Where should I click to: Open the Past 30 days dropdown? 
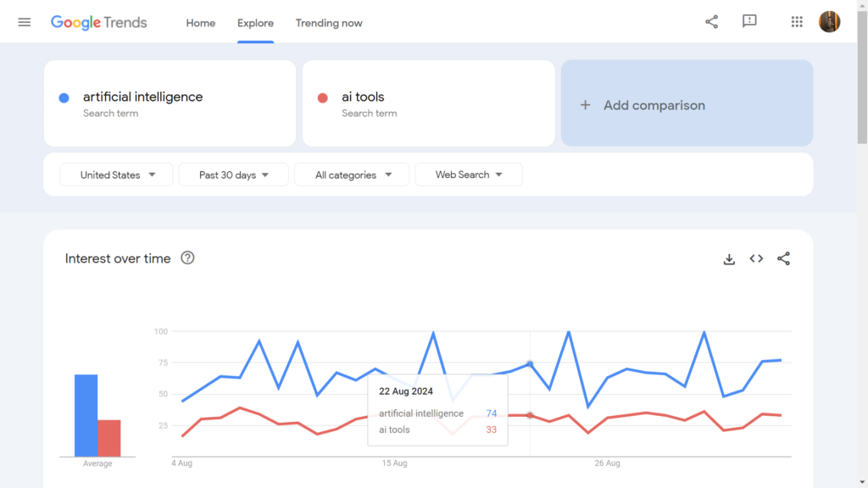tap(234, 175)
